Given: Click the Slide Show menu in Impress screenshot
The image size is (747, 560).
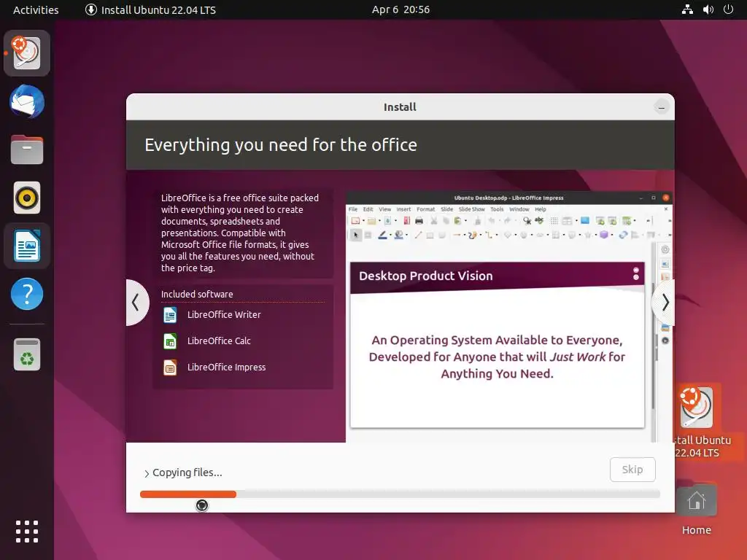Looking at the screenshot, I should (471, 209).
